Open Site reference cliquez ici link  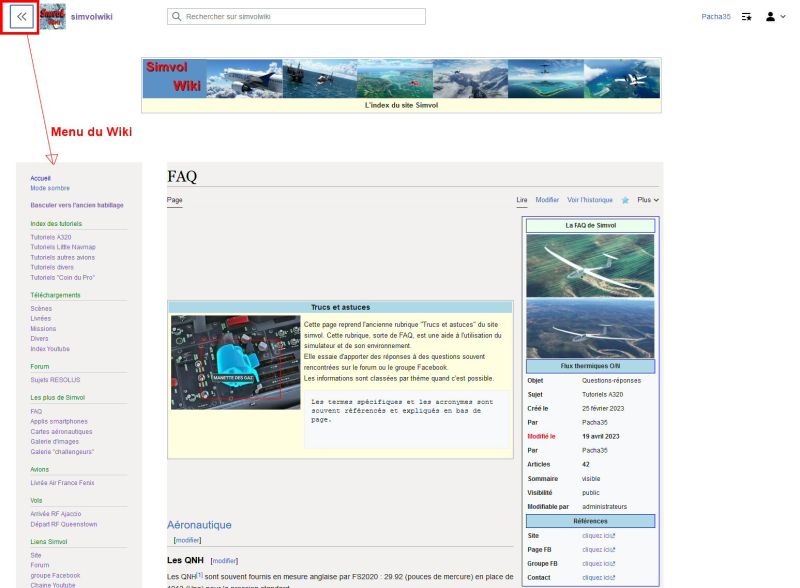[x=598, y=536]
